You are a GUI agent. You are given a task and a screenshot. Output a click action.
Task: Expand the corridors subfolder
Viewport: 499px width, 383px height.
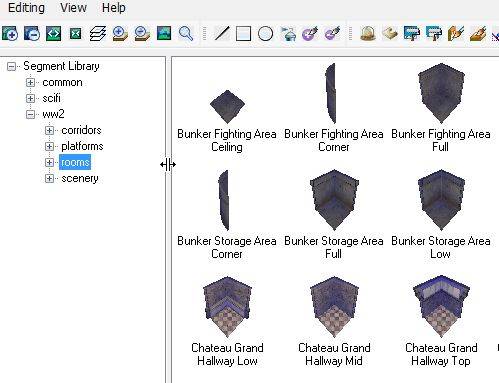[x=49, y=130]
